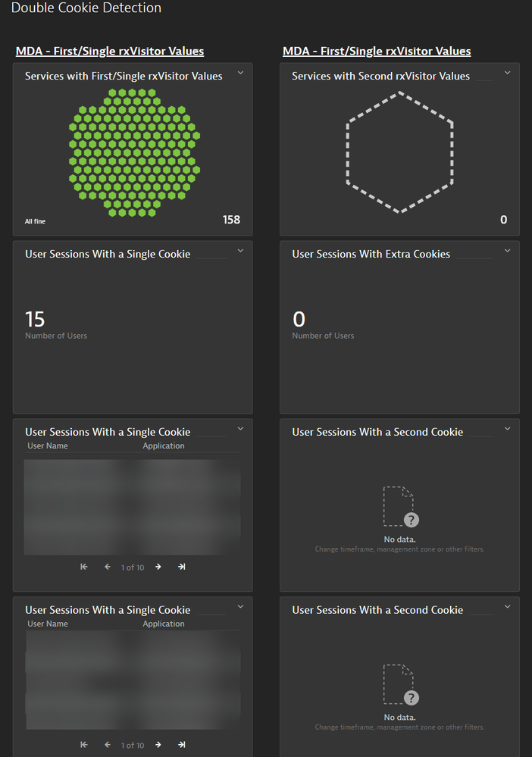Go to first page in bottom sessions table
Image resolution: width=532 pixels, height=757 pixels.
coord(84,745)
